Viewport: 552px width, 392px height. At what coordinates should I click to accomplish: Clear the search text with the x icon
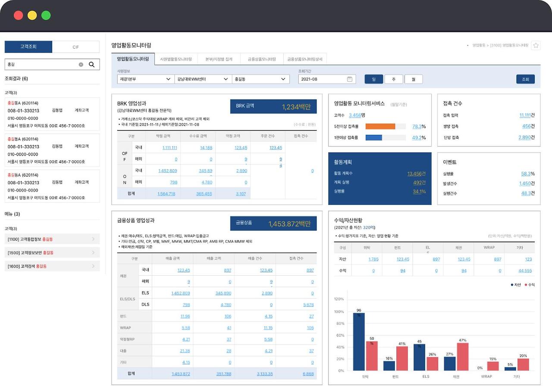pos(81,65)
